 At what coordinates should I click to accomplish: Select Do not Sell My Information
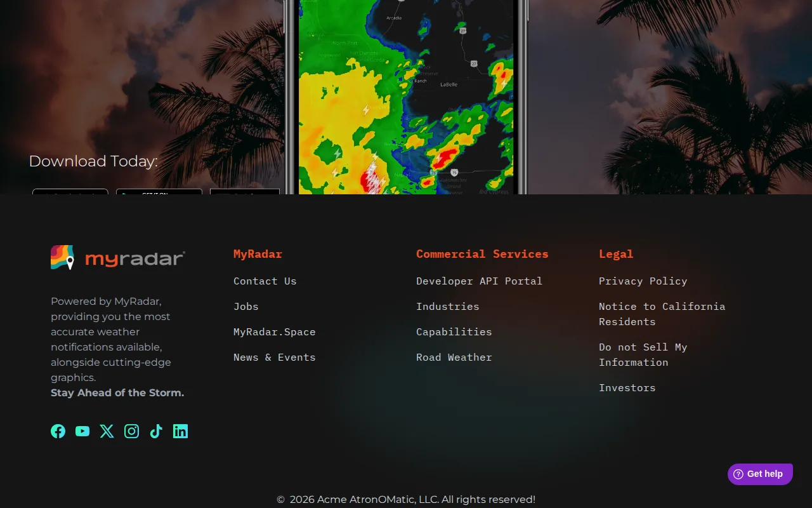(643, 354)
